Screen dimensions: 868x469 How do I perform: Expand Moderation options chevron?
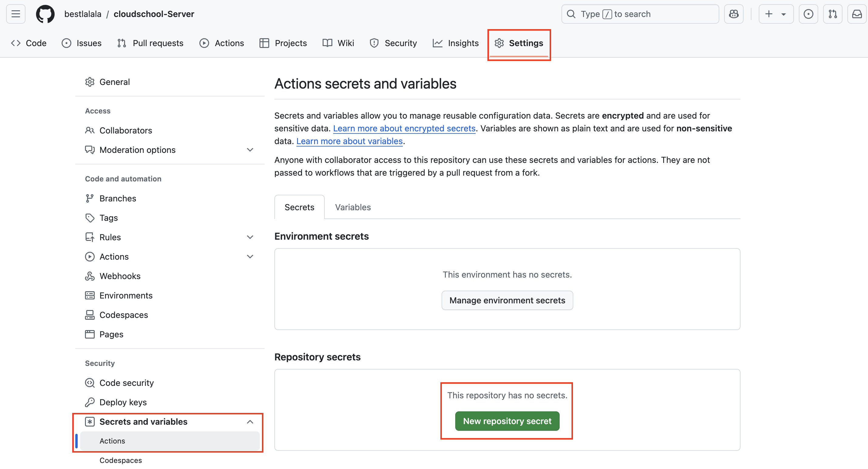point(250,150)
